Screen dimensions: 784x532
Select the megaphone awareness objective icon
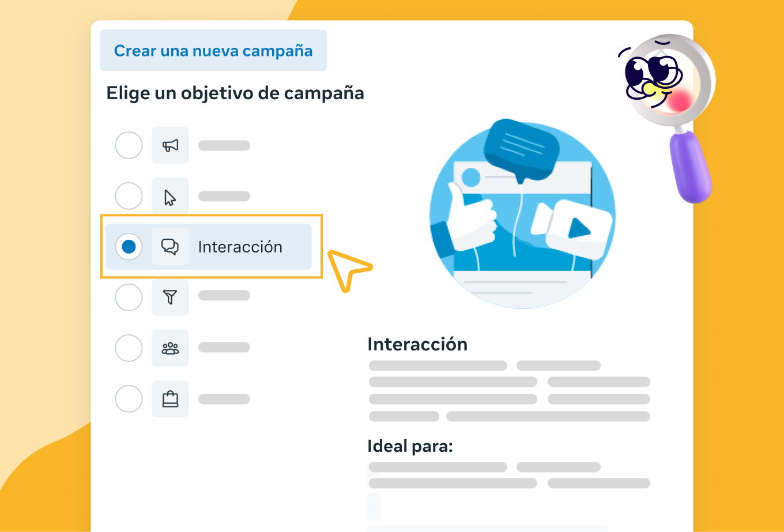point(170,145)
